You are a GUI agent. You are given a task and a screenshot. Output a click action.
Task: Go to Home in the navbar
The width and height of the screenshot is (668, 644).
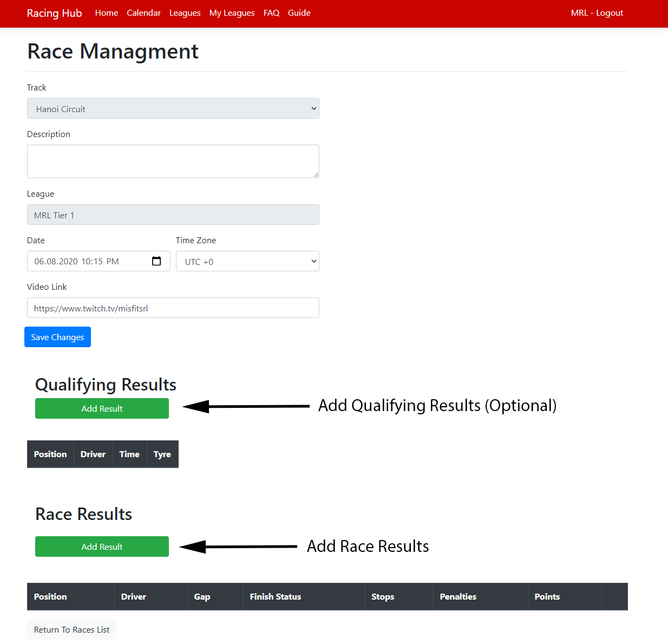tap(107, 13)
